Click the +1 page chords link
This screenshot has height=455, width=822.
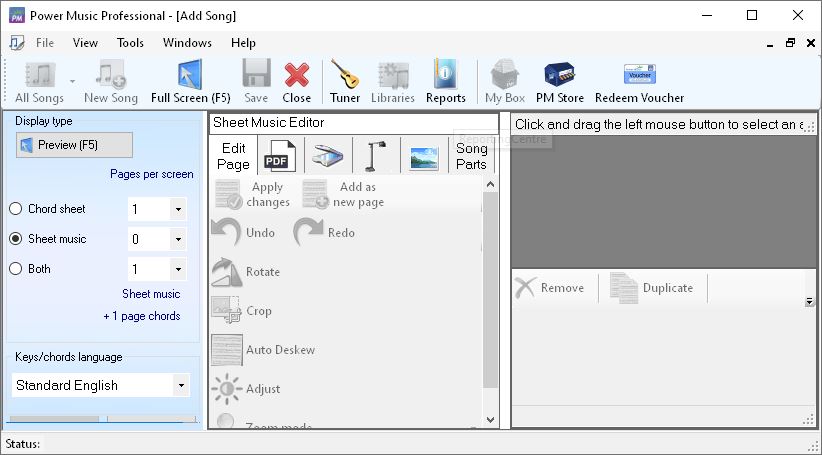142,316
